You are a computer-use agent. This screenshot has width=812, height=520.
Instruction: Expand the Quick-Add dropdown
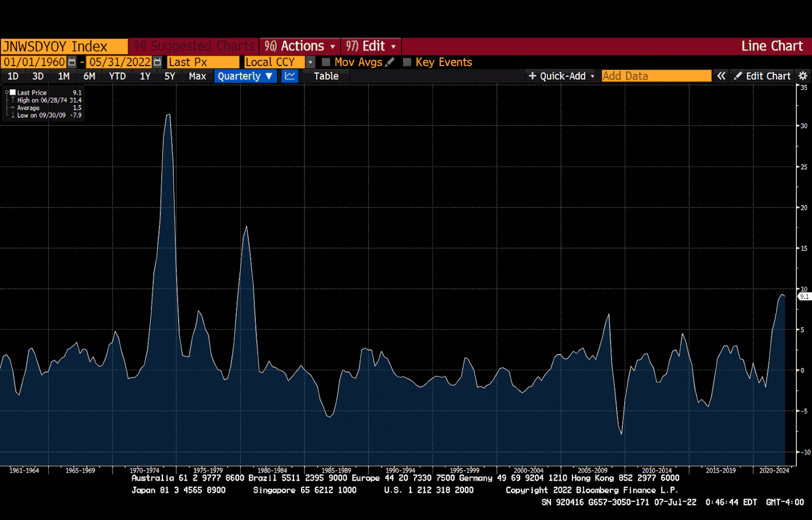(561, 76)
